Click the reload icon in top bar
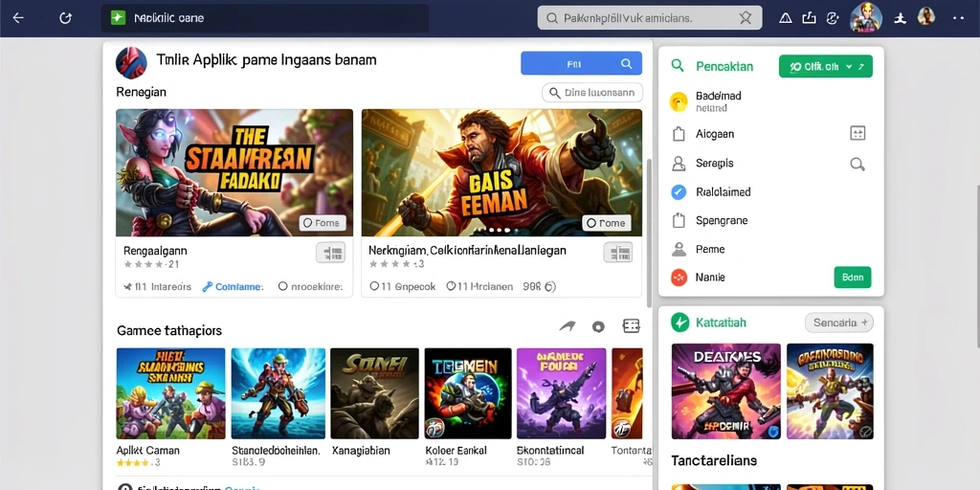The image size is (980, 490). 65,18
